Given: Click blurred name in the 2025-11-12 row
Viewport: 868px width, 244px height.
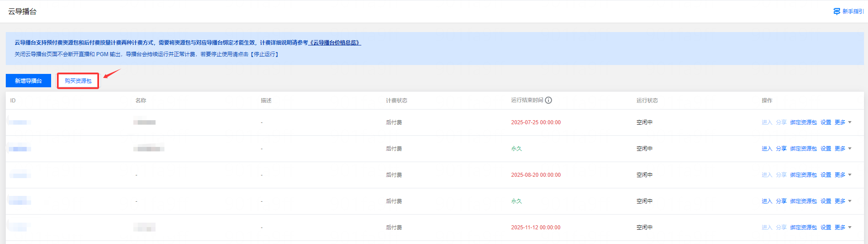Looking at the screenshot, I should pyautogui.click(x=144, y=228).
